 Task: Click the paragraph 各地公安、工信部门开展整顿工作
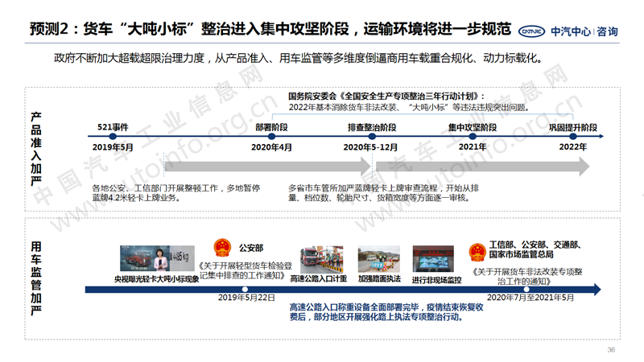176,193
